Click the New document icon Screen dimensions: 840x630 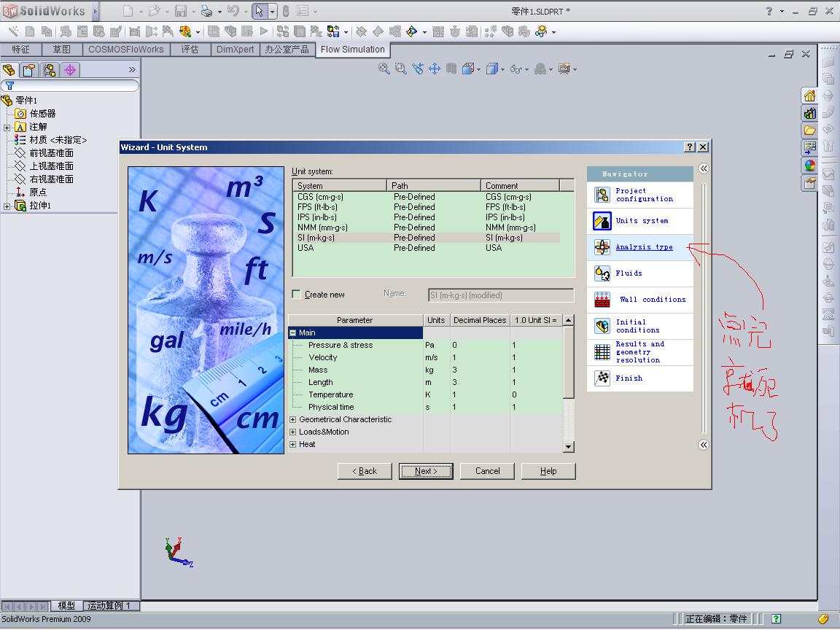point(128,11)
